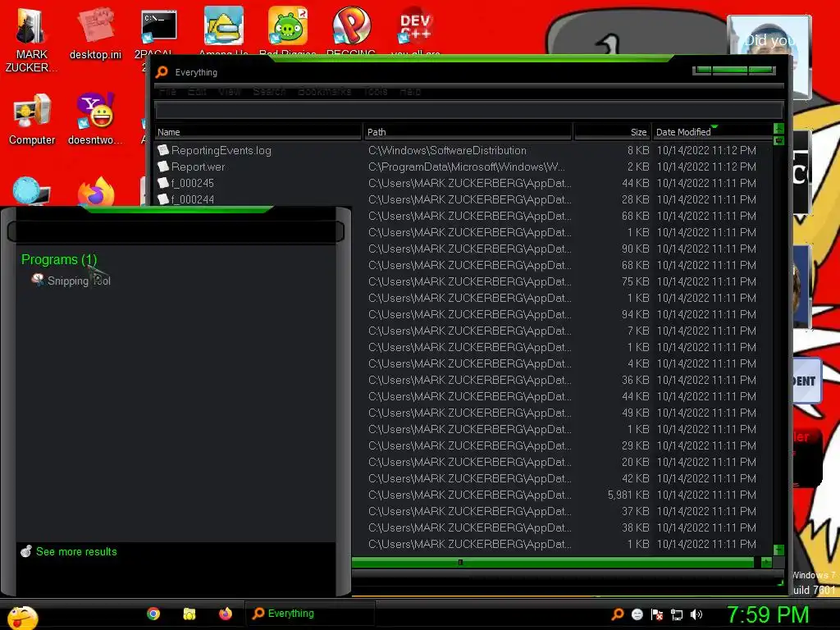Click the horizontal scrollbar right arrow

coord(767,563)
